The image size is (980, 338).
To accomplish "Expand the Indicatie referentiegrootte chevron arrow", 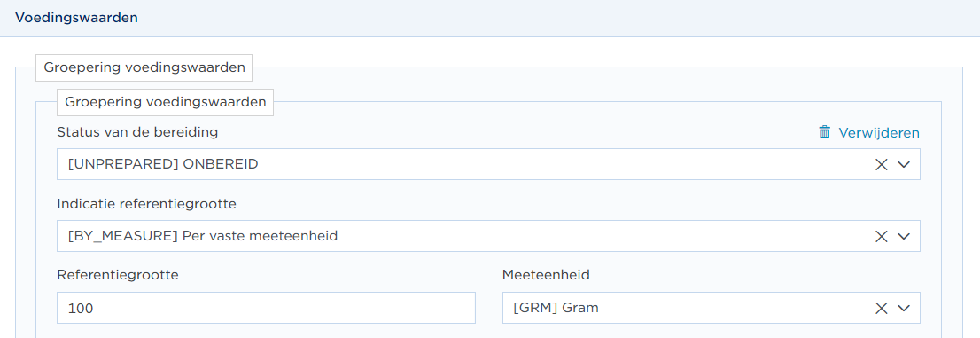I will coord(904,236).
